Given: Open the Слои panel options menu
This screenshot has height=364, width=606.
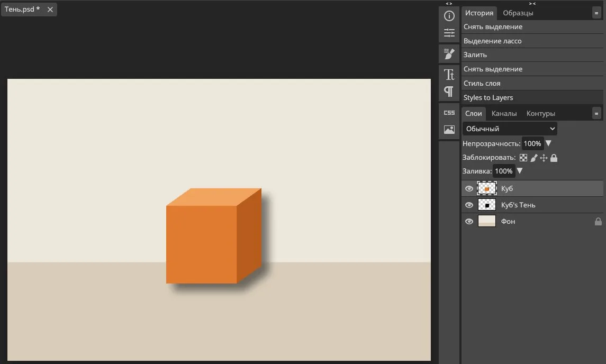Looking at the screenshot, I should point(596,114).
